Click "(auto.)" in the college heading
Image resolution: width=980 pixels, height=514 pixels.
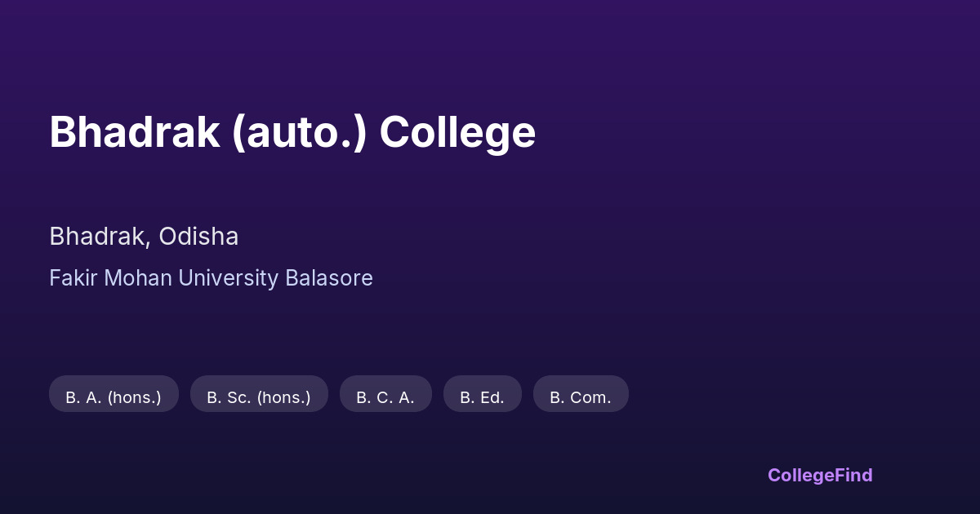pos(299,132)
